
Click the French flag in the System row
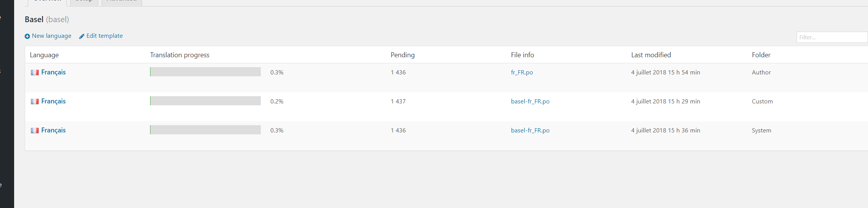pyautogui.click(x=35, y=131)
